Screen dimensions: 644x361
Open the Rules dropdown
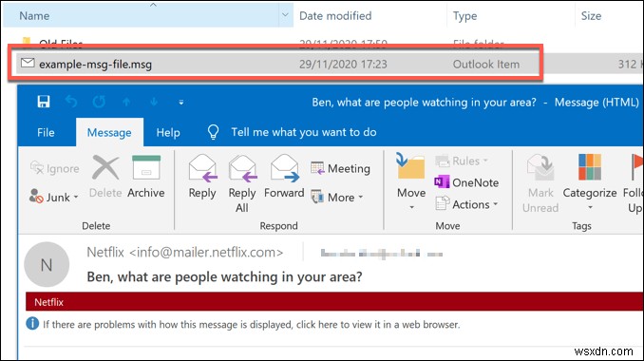coord(462,161)
